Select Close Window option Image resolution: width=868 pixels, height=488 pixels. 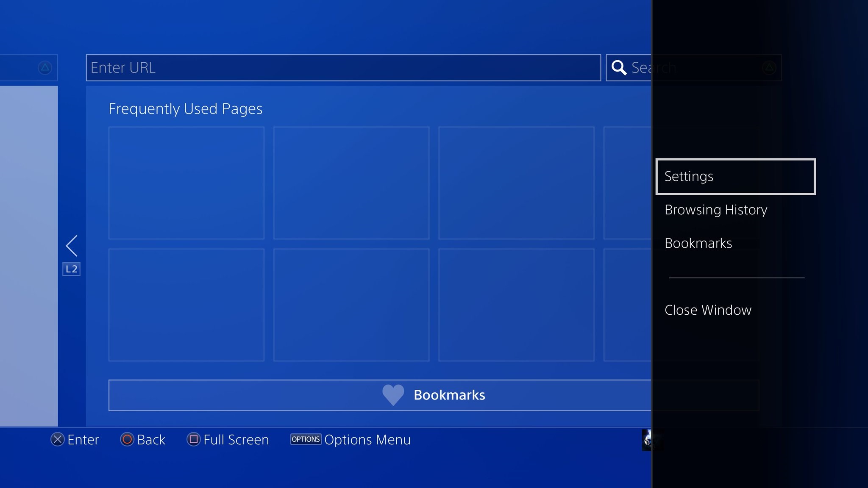pyautogui.click(x=708, y=310)
